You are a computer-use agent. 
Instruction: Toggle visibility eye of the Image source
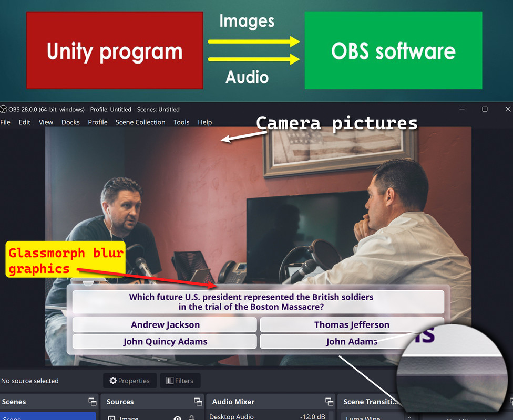click(177, 418)
